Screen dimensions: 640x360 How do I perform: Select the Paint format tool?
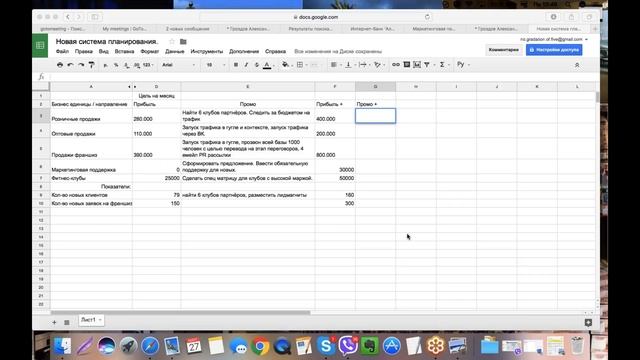tap(91, 65)
